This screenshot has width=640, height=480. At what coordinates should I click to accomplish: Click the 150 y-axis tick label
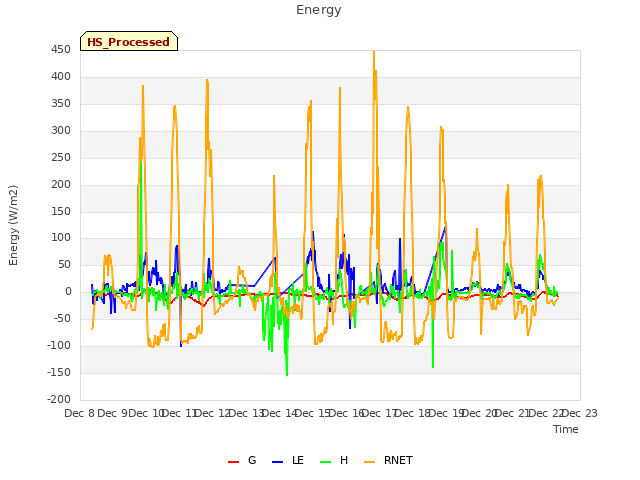61,211
